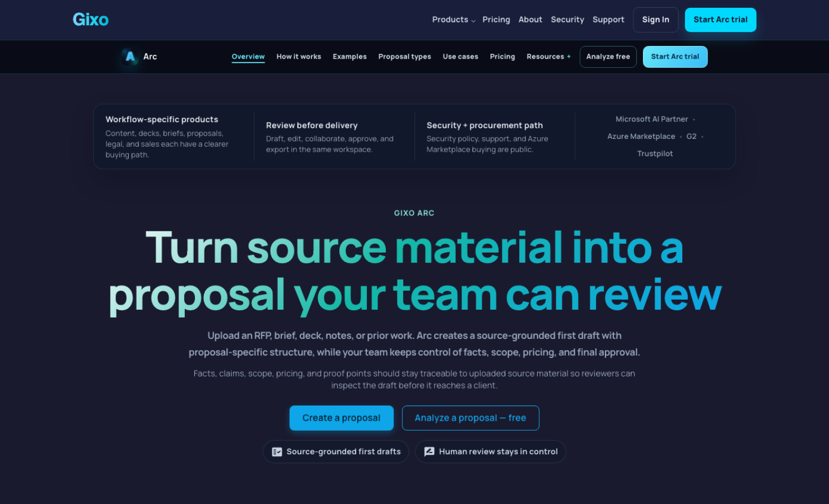The width and height of the screenshot is (829, 504).
Task: Click the headline 'Turn source material into a proposal'
Action: coord(414,271)
